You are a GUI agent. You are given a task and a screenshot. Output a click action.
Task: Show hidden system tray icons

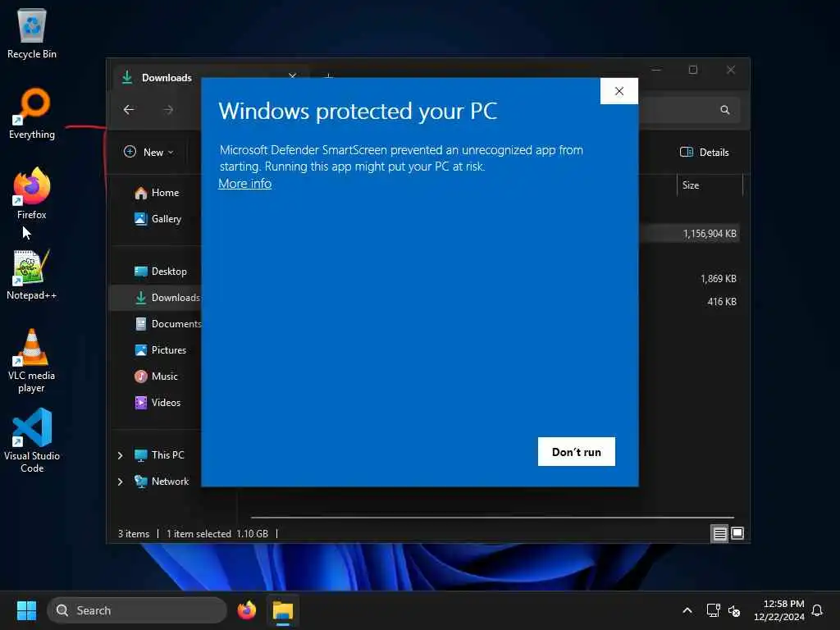click(x=687, y=610)
